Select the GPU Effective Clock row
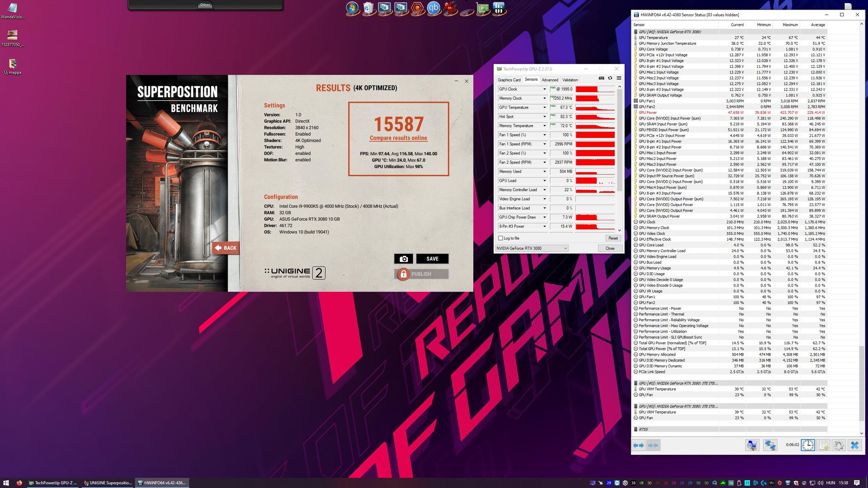868x488 pixels. tap(730, 240)
